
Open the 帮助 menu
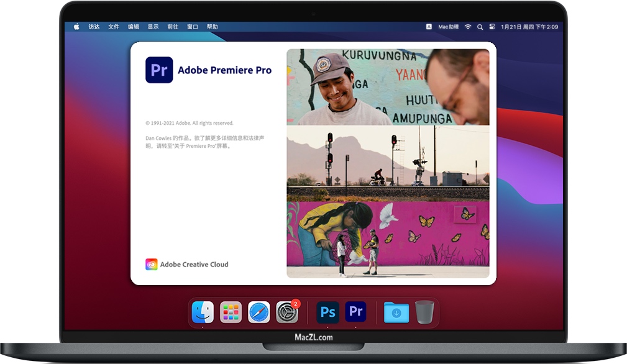click(x=213, y=27)
